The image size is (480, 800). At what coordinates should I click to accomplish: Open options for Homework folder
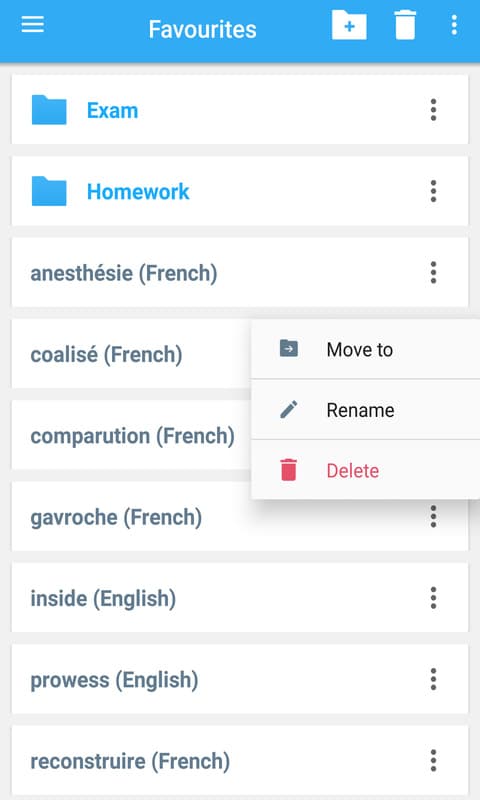[x=433, y=191]
